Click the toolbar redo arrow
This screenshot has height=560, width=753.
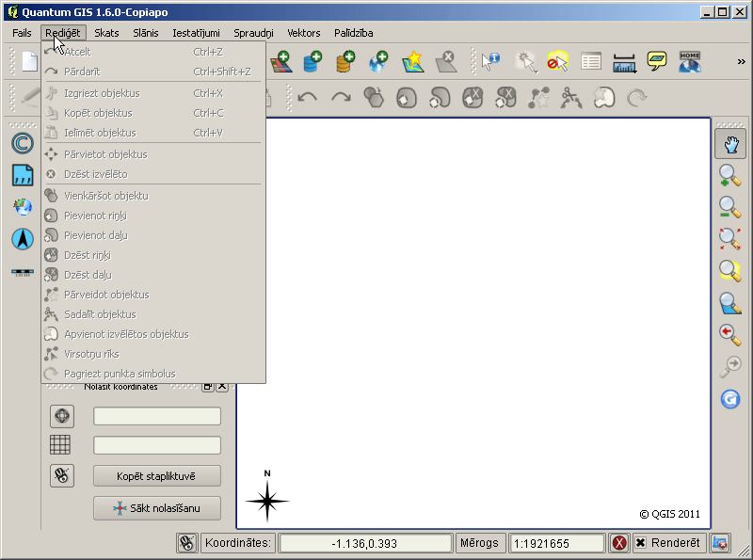341,98
